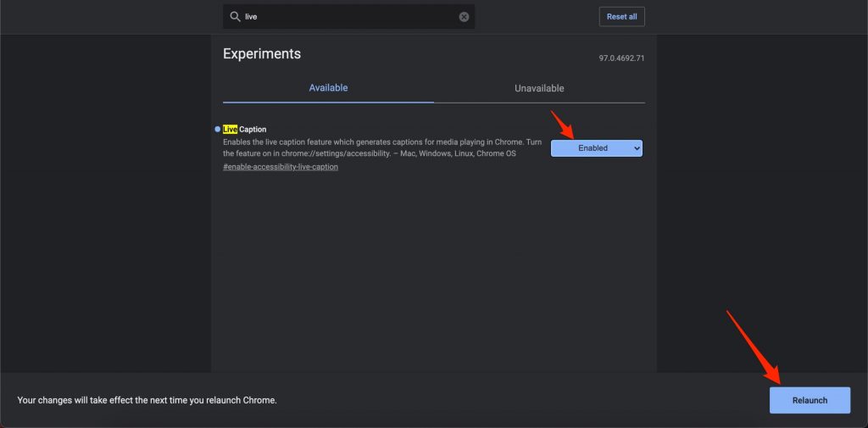
Task: Clear the search text with X icon
Action: 464,17
